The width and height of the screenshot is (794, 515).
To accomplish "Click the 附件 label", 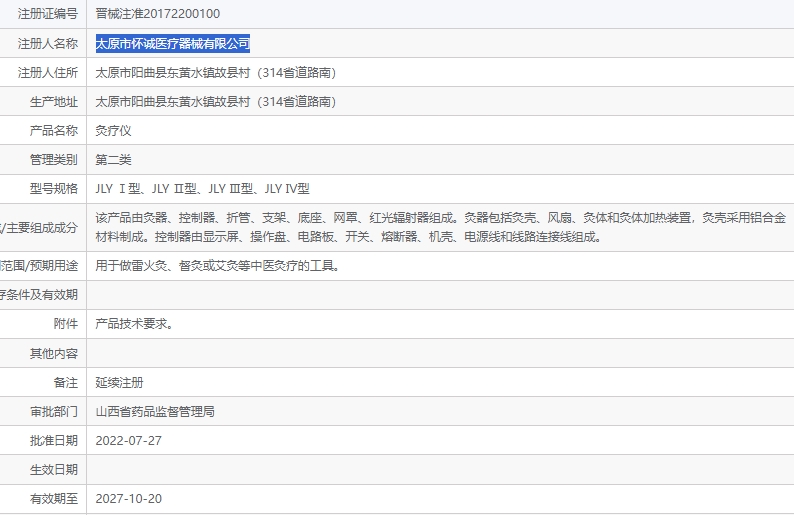I will tap(66, 324).
